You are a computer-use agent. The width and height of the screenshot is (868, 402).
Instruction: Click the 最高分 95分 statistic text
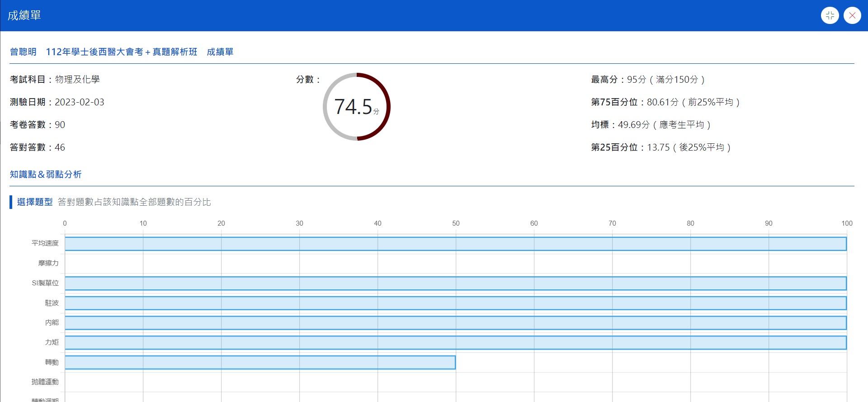tap(648, 80)
